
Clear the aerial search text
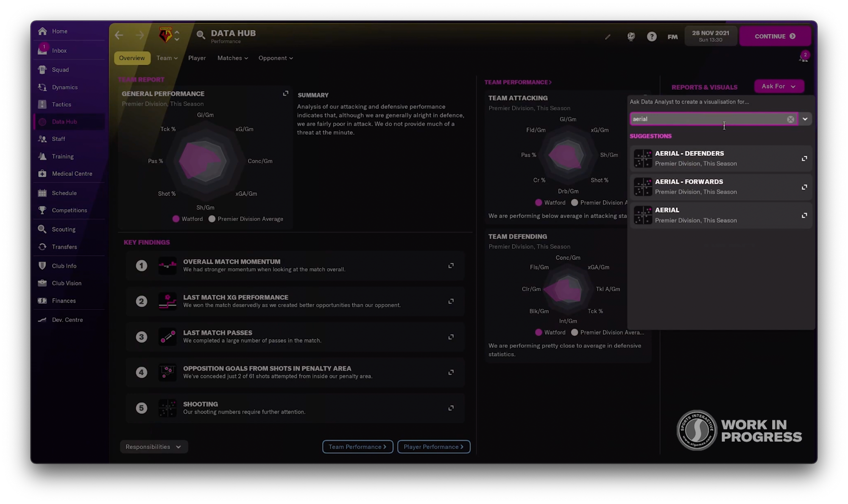coord(790,119)
